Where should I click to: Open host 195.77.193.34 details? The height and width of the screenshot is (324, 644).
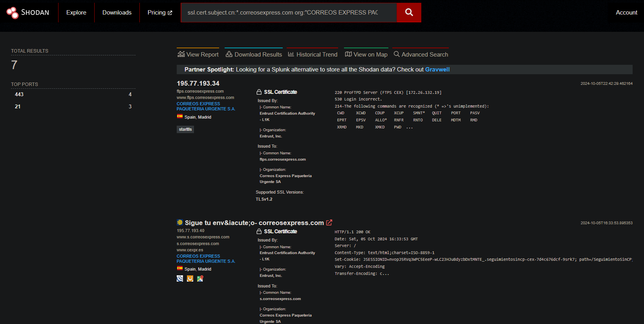tap(198, 83)
